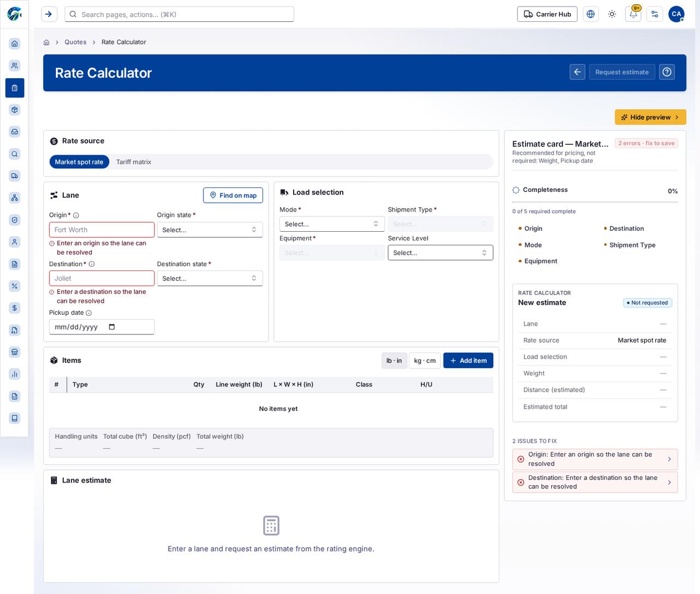Open the percent sign sidebar icon
Viewport: 700px width, 594px height.
point(15,286)
